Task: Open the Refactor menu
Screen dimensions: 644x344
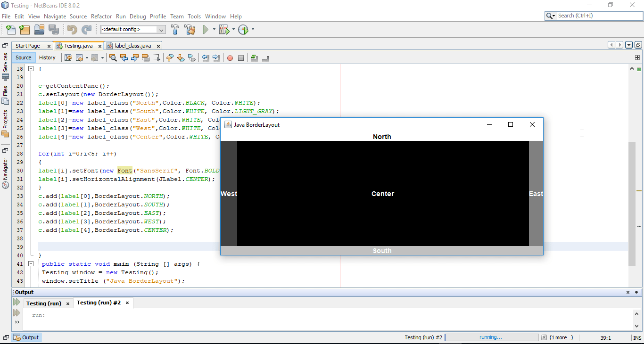Action: pyautogui.click(x=101, y=16)
